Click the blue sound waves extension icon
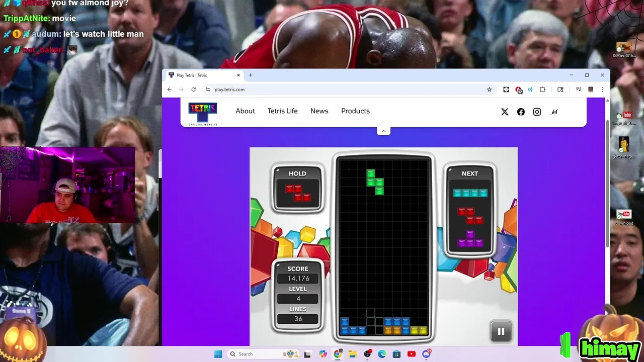644x362 pixels. point(530,89)
